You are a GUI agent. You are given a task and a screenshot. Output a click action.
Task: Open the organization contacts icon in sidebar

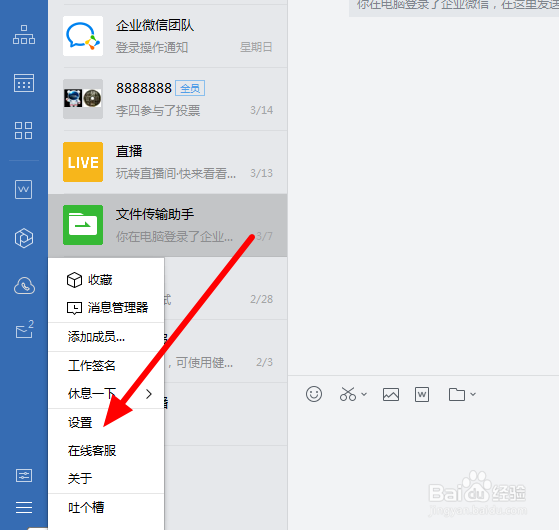pos(24,35)
